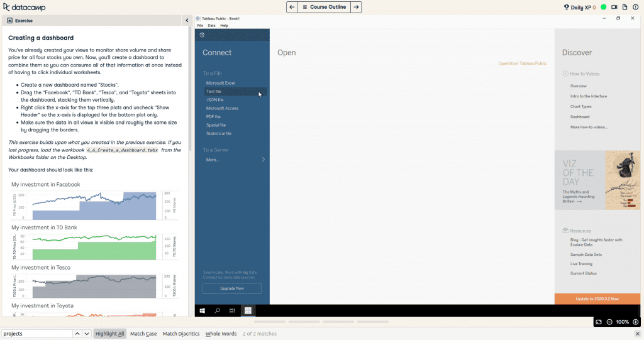Toggle Whole Words option
The width and height of the screenshot is (644, 340).
[221, 334]
